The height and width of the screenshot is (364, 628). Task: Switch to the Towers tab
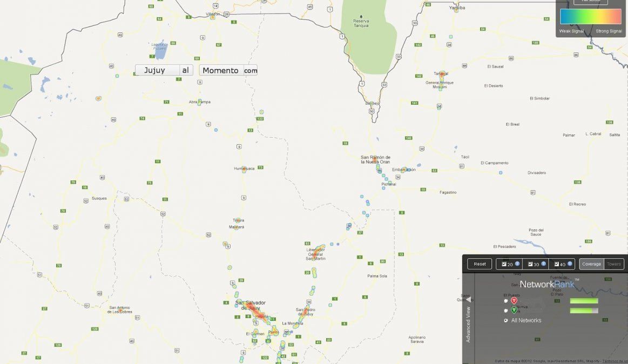click(614, 264)
